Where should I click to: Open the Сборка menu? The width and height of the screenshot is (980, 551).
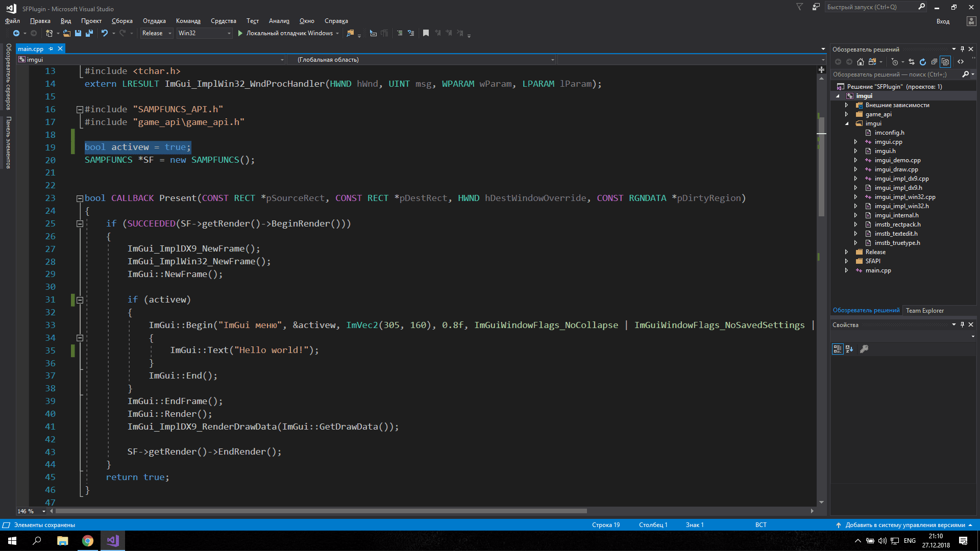122,21
